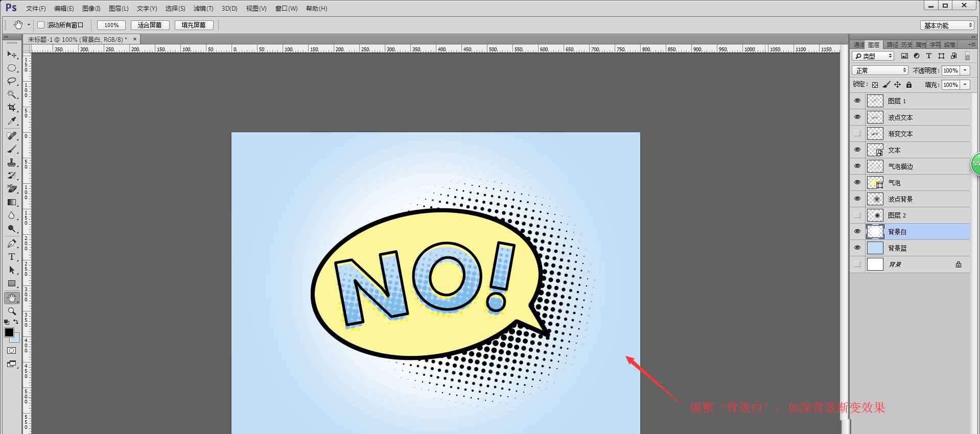Open the 基本功能 workspace dropdown
This screenshot has width=980, height=434.
[x=947, y=26]
